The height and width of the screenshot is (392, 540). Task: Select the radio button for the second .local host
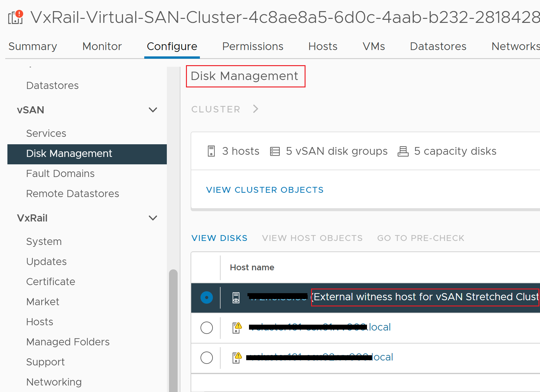coord(207,358)
